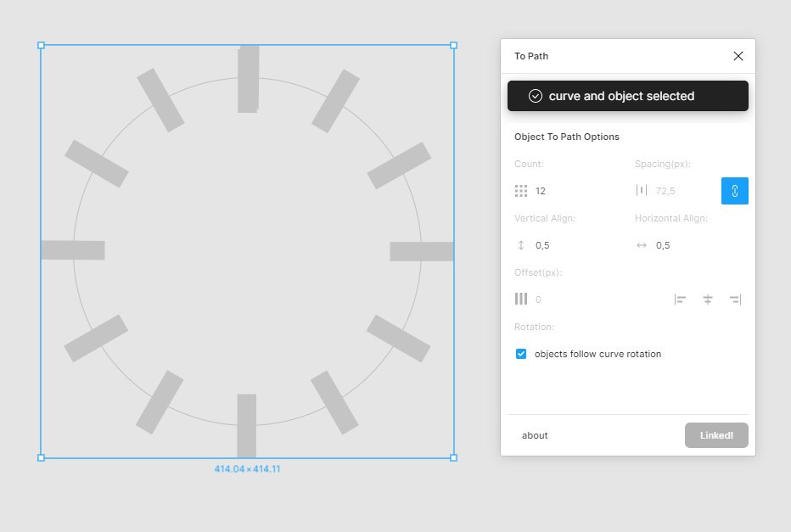This screenshot has height=532, width=791.
Task: Click the Count grid icon
Action: click(521, 191)
